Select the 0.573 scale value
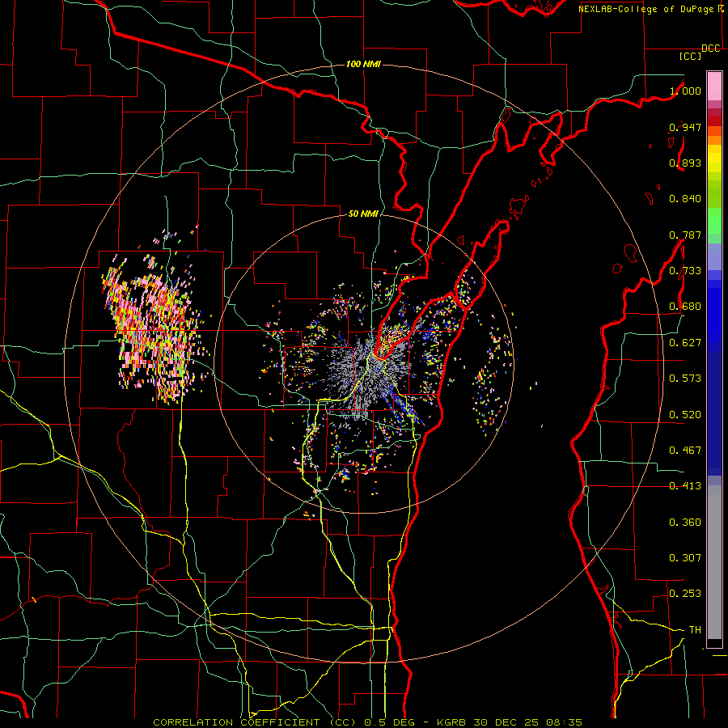 (x=685, y=379)
